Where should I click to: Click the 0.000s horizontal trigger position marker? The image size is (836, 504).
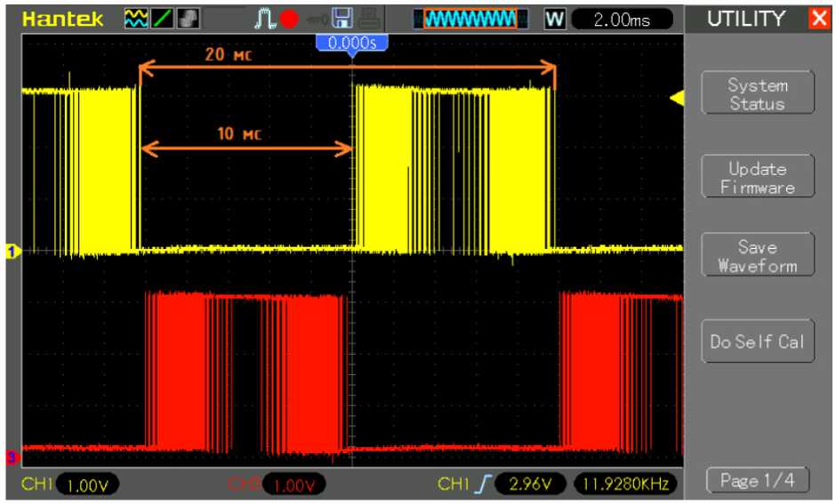pyautogui.click(x=352, y=43)
